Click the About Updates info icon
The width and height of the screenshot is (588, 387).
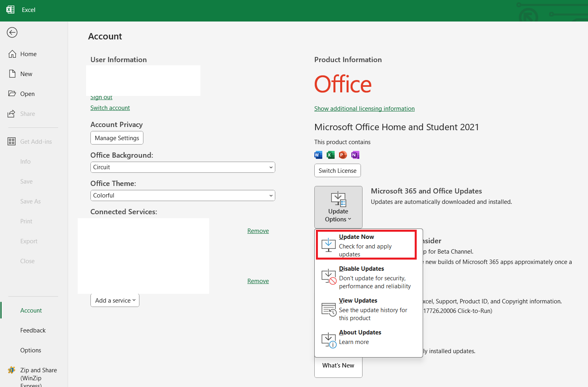(329, 340)
